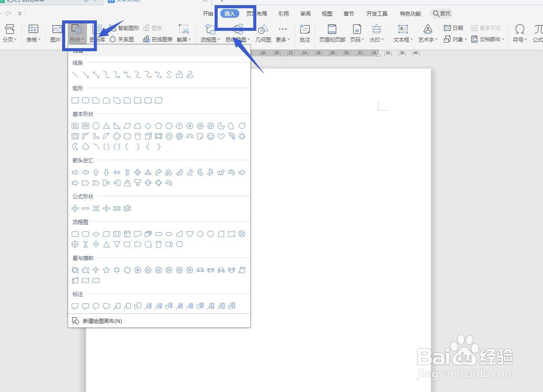Screen dimensions: 543x392
Task: Choose the down arrow in 箭头总汇
Action: point(106,172)
